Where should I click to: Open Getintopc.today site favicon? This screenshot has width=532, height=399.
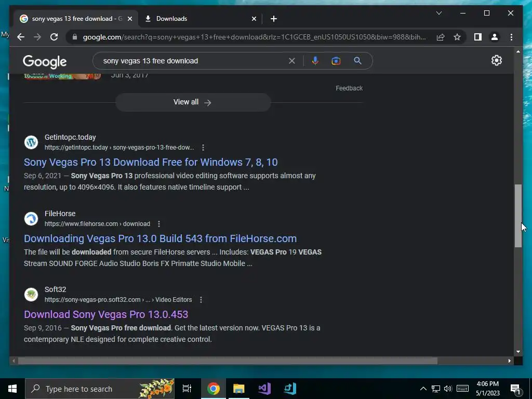(x=31, y=142)
